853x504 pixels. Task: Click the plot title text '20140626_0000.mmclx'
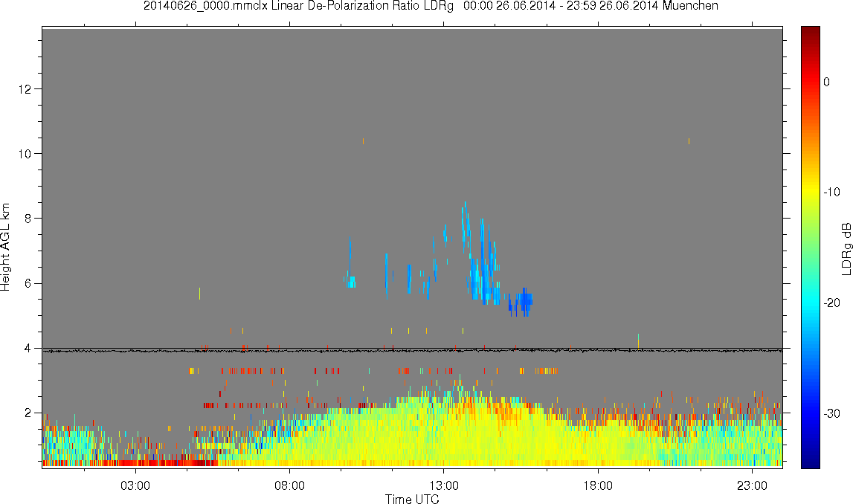click(206, 6)
